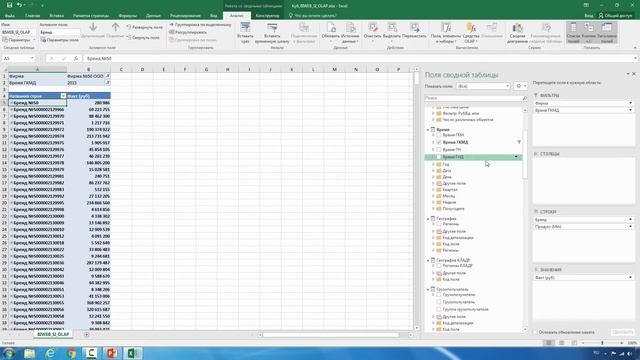Image resolution: width=640 pixels, height=360 pixels.
Task: Open the Файл menu tab
Action: coord(10,16)
